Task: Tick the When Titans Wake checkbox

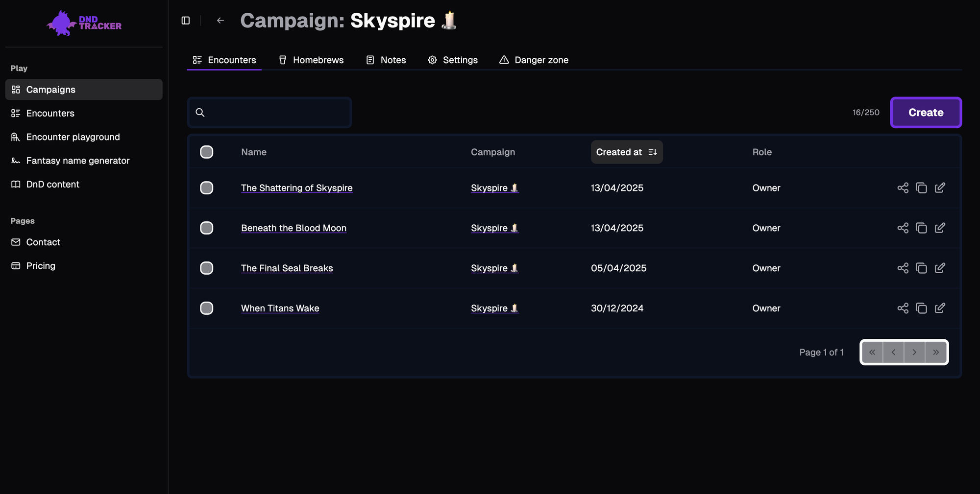Action: [207, 308]
